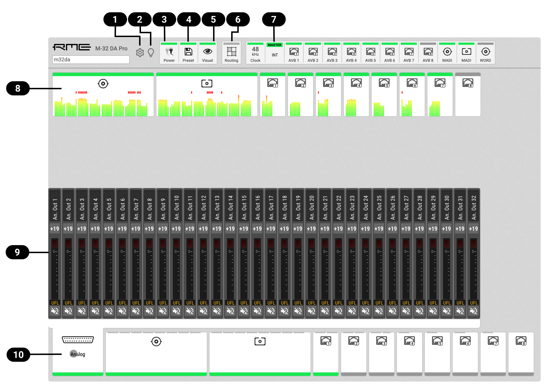Click the UFL button on Out 10

coord(176,303)
